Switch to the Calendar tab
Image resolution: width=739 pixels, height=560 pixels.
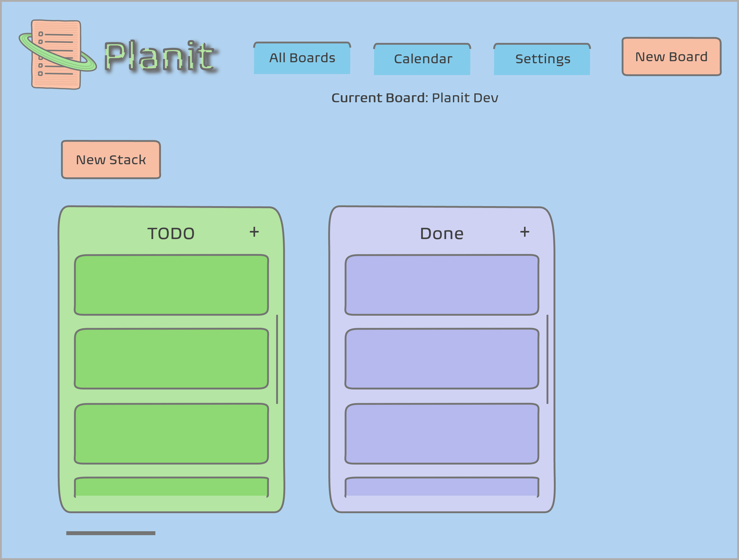pos(422,59)
